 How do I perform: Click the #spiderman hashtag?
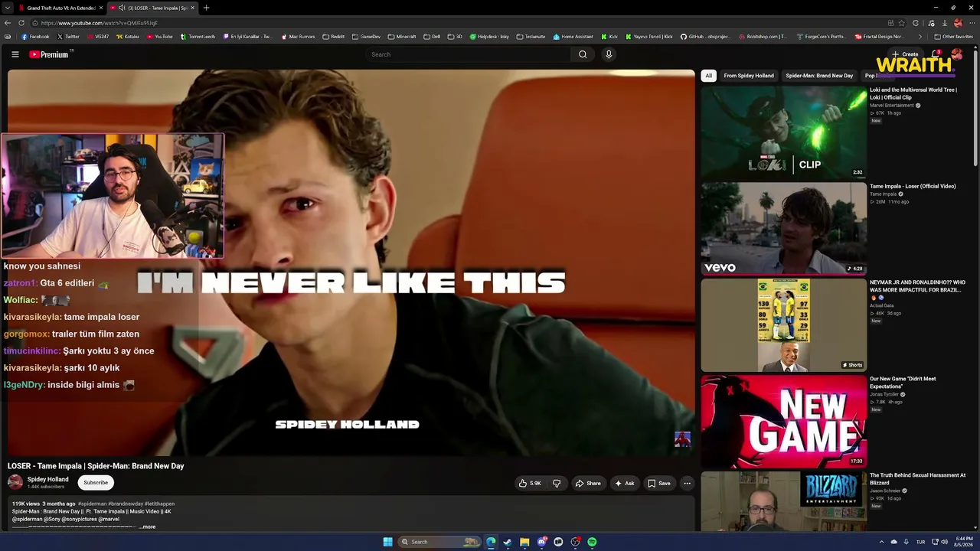[x=92, y=504]
